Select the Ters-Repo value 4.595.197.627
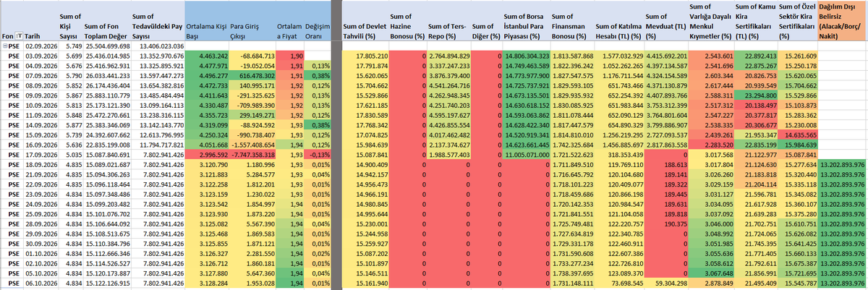868x290 pixels. (449, 115)
